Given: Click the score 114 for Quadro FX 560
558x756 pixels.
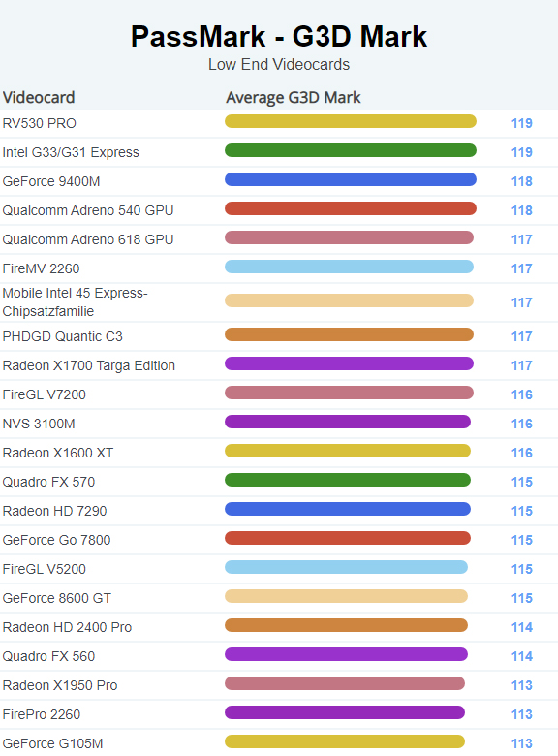Looking at the screenshot, I should point(522,656).
